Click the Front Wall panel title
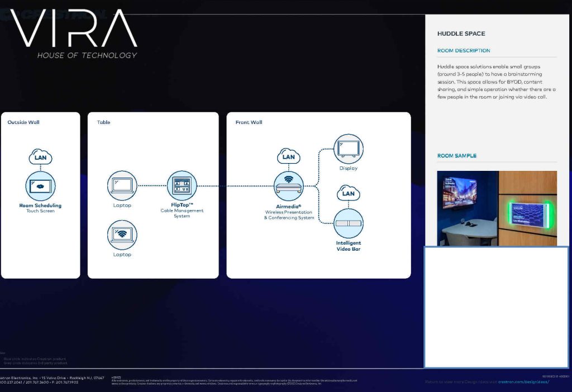Screen dimensions: 572x392 pos(249,122)
